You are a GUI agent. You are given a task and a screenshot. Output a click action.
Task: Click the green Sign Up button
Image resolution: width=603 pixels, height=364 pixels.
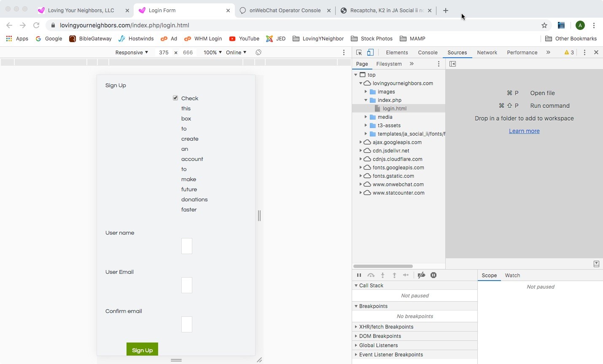click(x=142, y=349)
